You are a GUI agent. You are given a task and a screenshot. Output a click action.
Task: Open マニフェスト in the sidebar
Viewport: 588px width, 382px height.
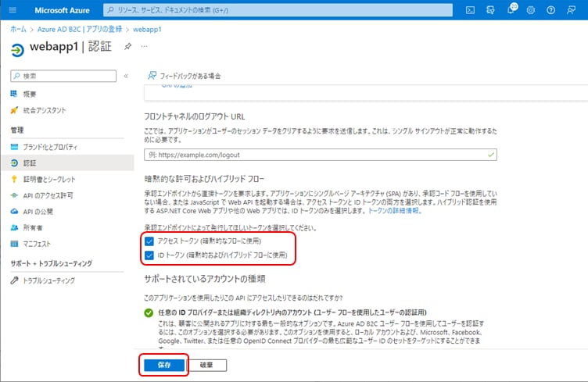coord(37,244)
